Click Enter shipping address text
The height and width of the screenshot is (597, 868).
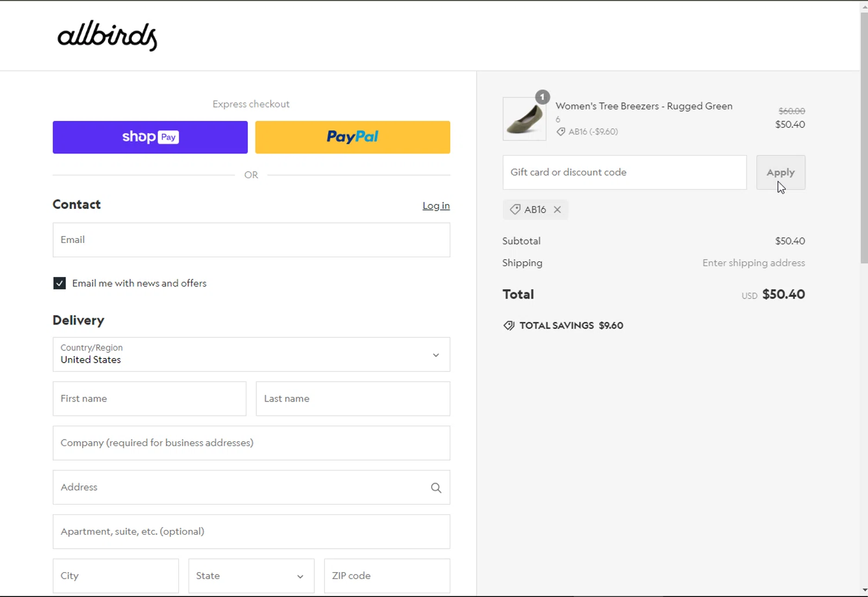pos(753,263)
